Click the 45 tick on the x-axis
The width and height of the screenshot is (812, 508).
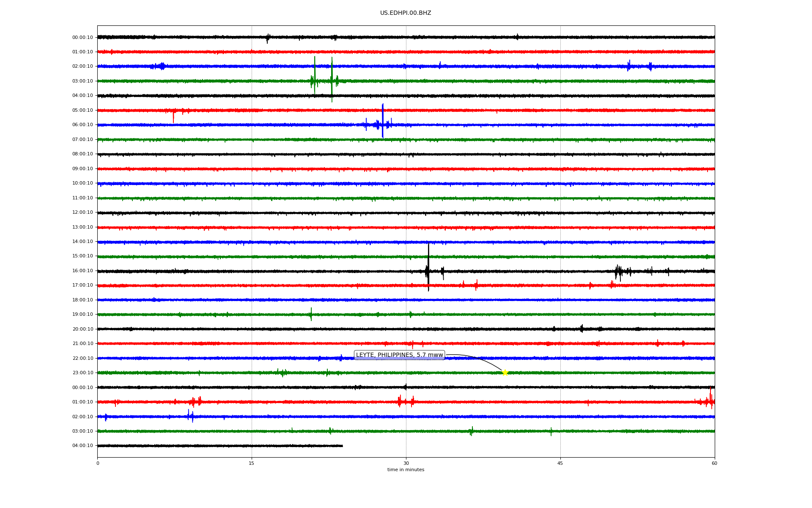[x=560, y=463]
